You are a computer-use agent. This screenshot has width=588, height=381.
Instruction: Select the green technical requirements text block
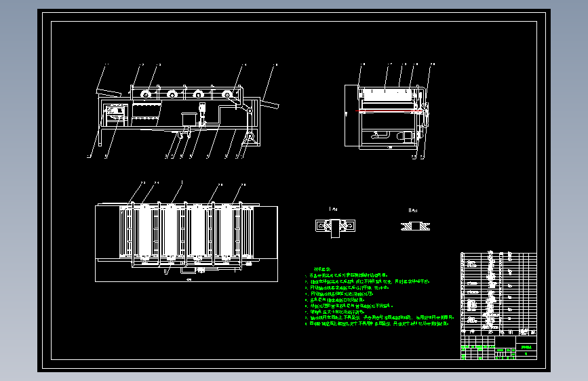click(x=379, y=296)
